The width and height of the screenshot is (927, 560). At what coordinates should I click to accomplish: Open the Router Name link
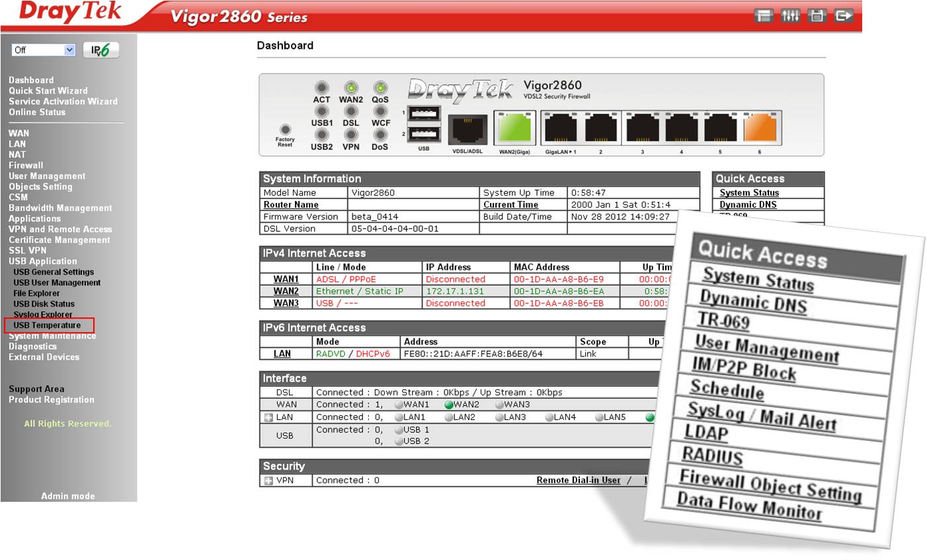pos(291,205)
